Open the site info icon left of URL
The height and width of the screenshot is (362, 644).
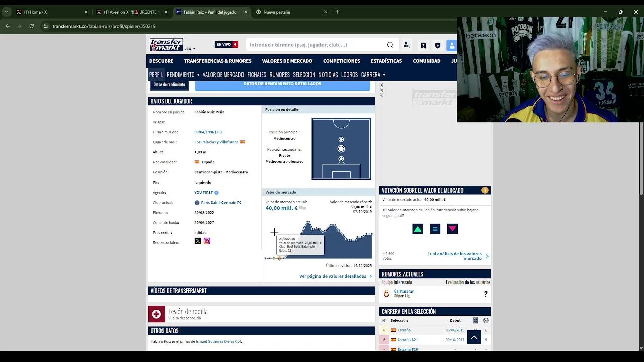(46, 26)
